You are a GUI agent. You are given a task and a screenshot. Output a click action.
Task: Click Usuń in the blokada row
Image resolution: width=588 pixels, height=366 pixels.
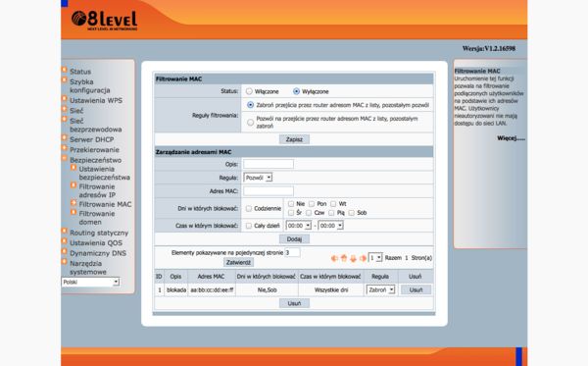coord(416,289)
